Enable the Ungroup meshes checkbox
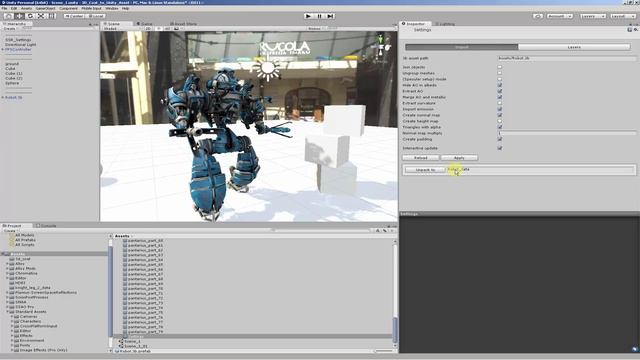 (x=500, y=73)
